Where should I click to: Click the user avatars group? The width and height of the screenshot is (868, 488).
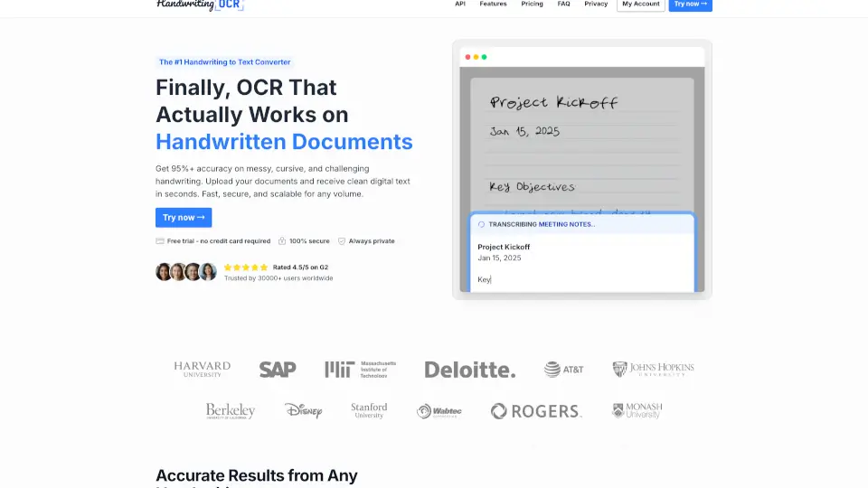[186, 272]
